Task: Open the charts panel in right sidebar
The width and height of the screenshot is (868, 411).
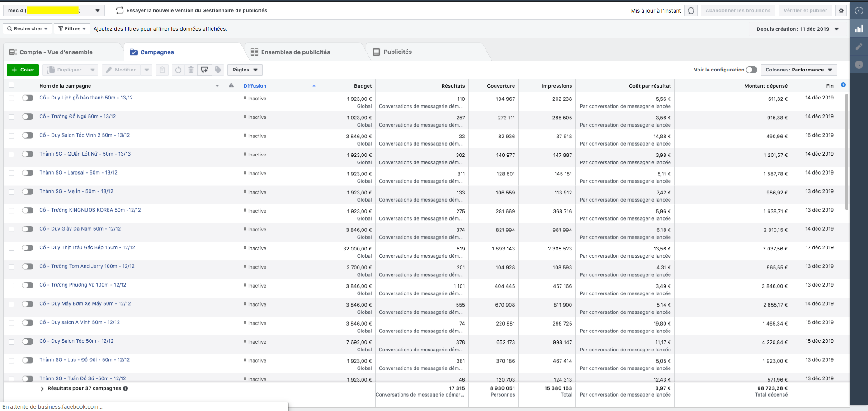Action: pos(859,29)
